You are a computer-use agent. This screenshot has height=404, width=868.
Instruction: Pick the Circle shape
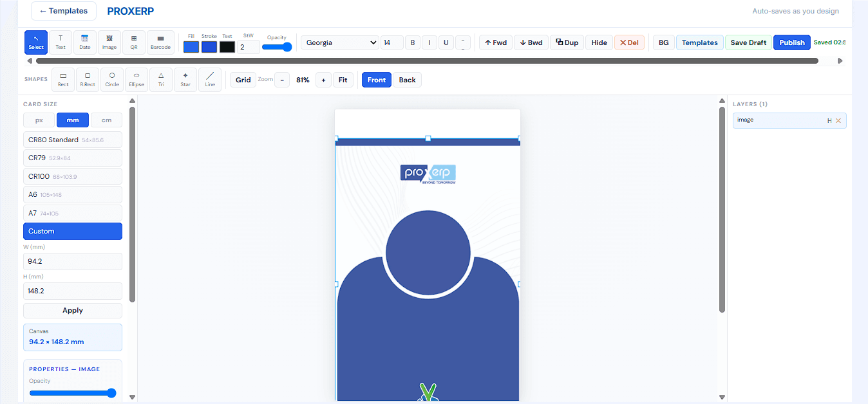pos(112,80)
